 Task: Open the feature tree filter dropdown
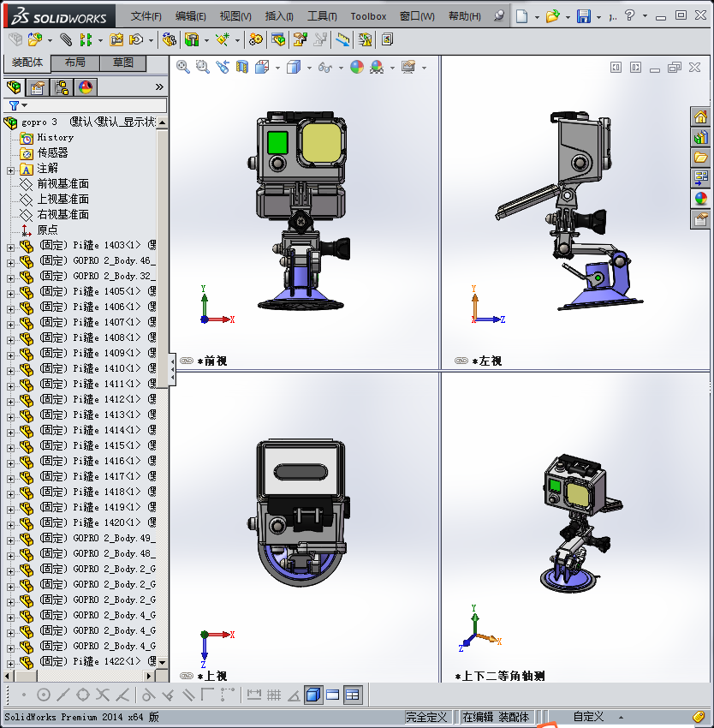coord(17,105)
